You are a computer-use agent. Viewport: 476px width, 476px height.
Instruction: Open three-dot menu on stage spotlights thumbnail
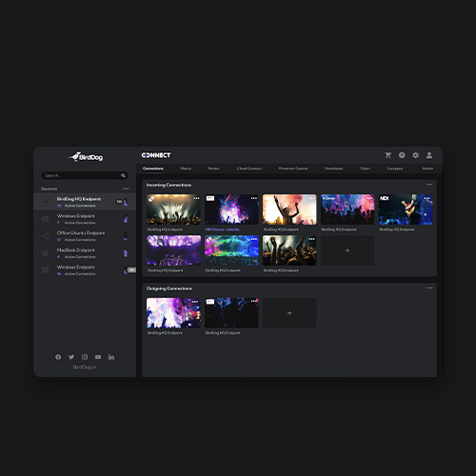point(196,198)
